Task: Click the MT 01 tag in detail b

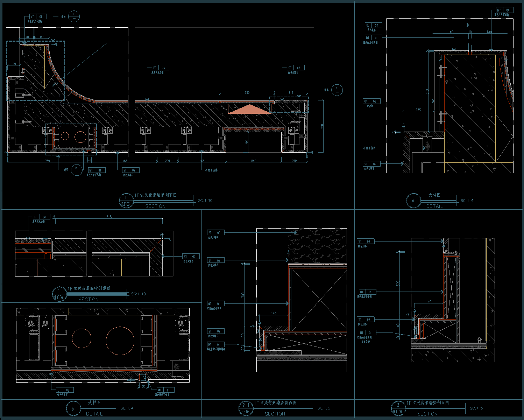Action: 165,390
